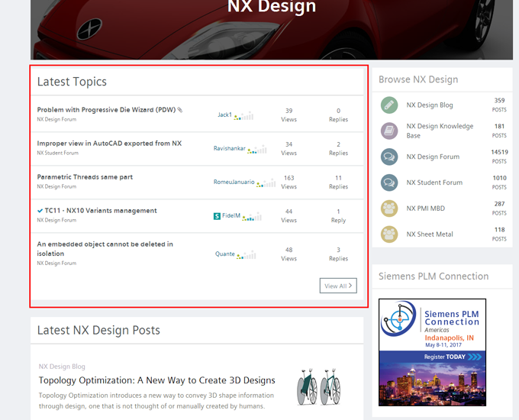This screenshot has height=420, width=519.
Task: Open topic Improper view in AutoCAD exported
Action: [x=109, y=143]
